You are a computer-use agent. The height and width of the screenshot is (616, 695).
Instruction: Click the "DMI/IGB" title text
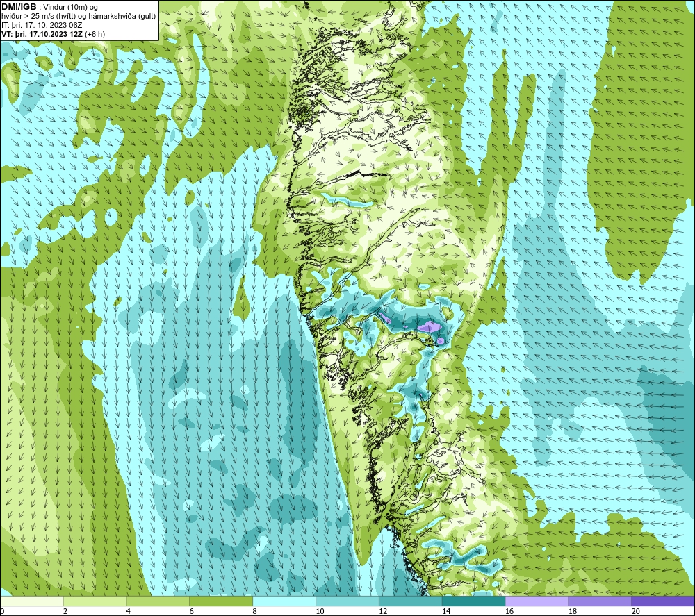coord(19,7)
